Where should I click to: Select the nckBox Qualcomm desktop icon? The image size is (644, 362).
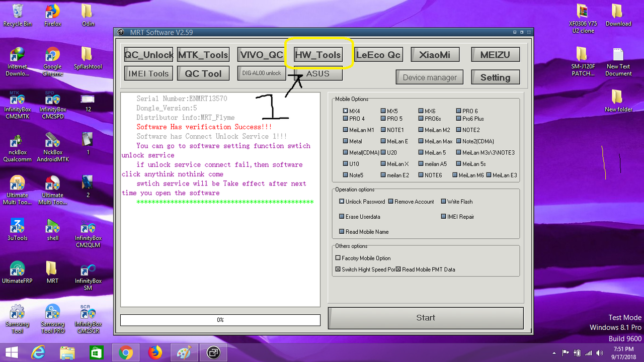tap(17, 148)
